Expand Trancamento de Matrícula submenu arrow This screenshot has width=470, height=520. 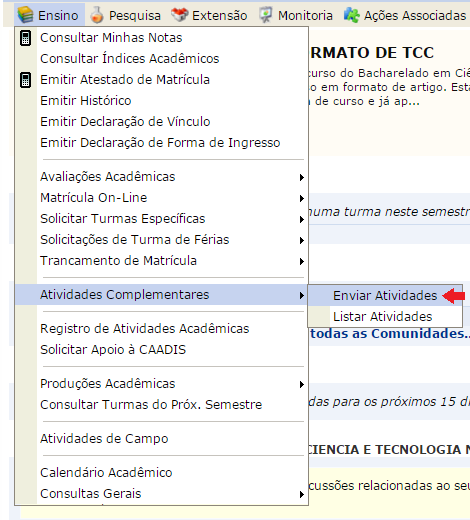coord(302,261)
